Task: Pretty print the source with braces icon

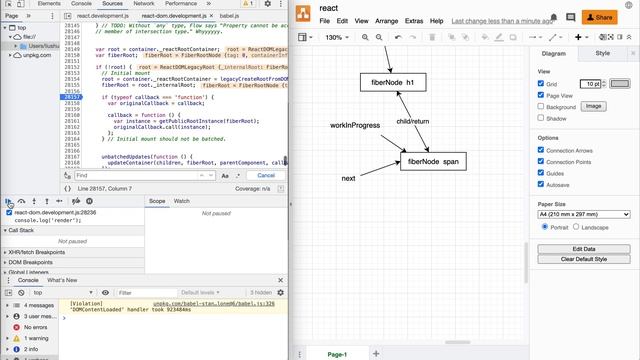Action: (68, 189)
